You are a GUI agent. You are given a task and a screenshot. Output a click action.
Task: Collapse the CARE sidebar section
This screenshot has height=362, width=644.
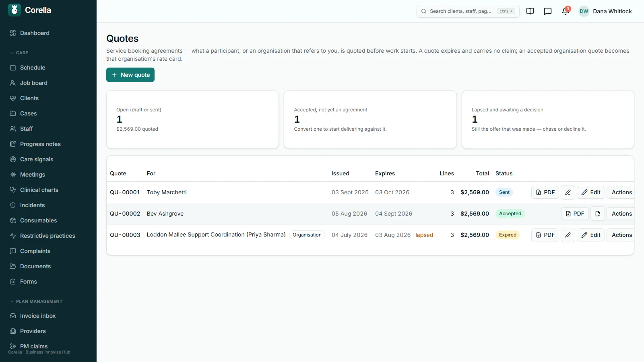coord(19,53)
